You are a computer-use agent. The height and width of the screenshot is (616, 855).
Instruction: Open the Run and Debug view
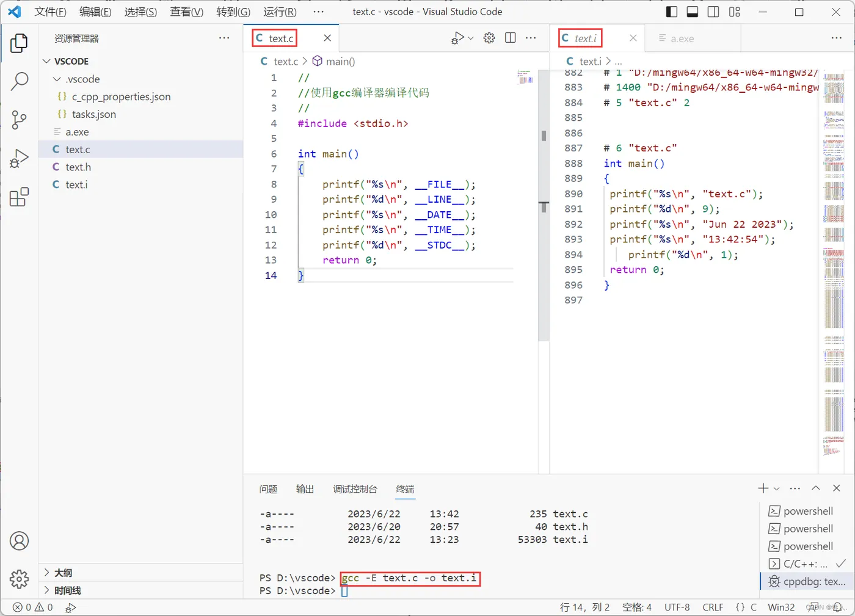[19, 158]
